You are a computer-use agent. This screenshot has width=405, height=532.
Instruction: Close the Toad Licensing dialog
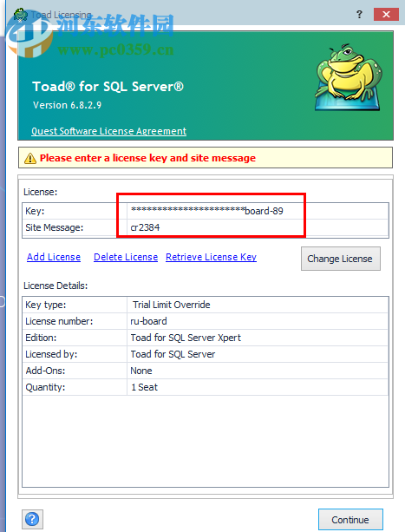[x=386, y=14]
